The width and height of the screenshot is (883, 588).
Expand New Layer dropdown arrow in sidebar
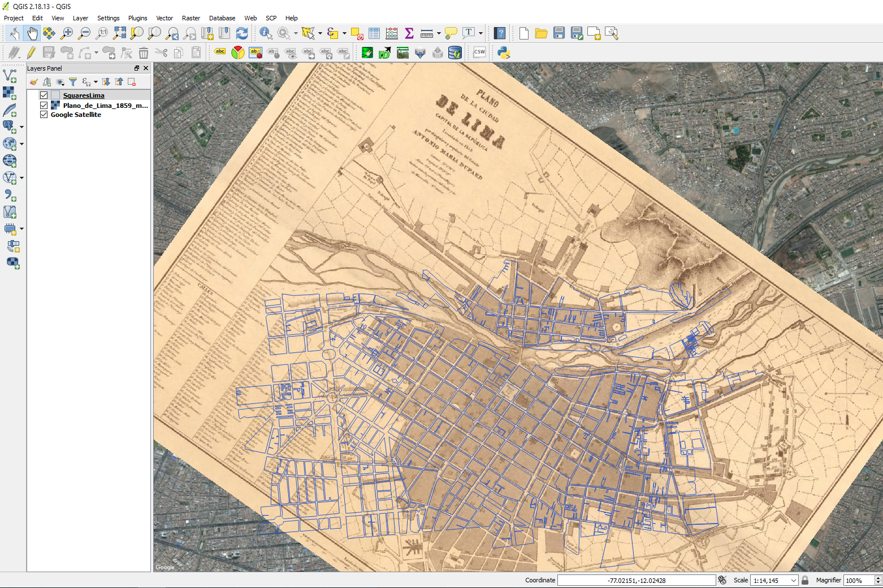point(21,229)
